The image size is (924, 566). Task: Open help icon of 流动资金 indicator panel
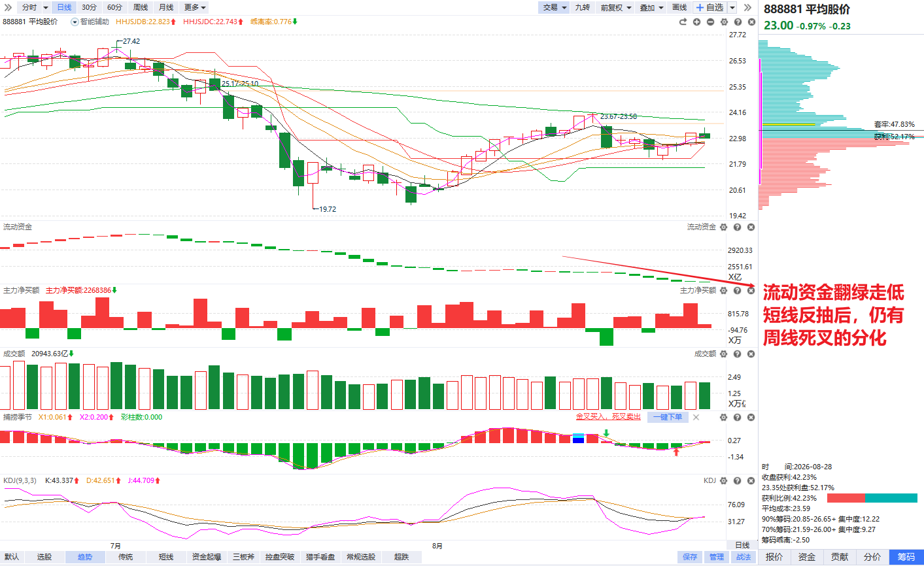pyautogui.click(x=737, y=227)
